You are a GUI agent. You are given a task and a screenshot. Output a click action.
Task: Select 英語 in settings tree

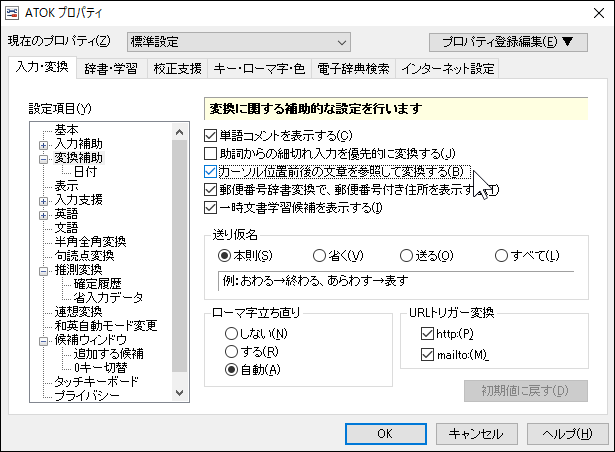[x=66, y=214]
